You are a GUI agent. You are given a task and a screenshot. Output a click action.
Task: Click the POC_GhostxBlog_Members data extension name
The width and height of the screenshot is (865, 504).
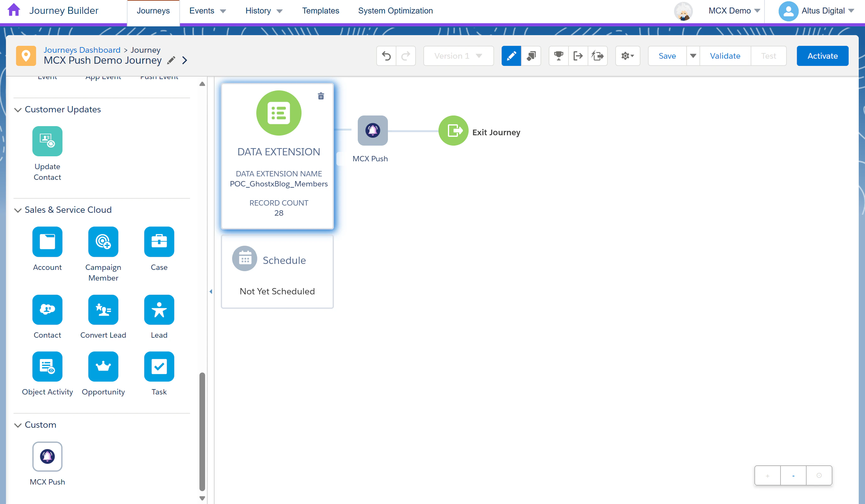pos(279,184)
